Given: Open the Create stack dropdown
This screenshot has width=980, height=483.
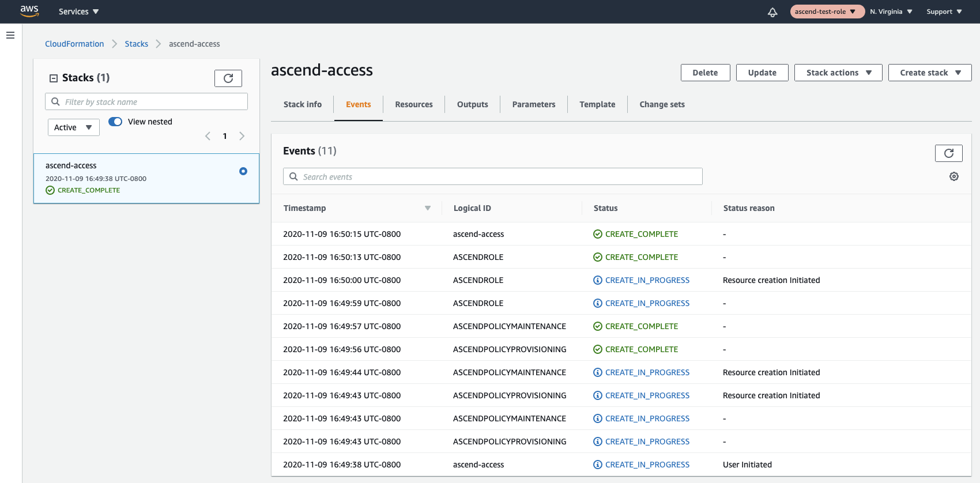Looking at the screenshot, I should (929, 73).
